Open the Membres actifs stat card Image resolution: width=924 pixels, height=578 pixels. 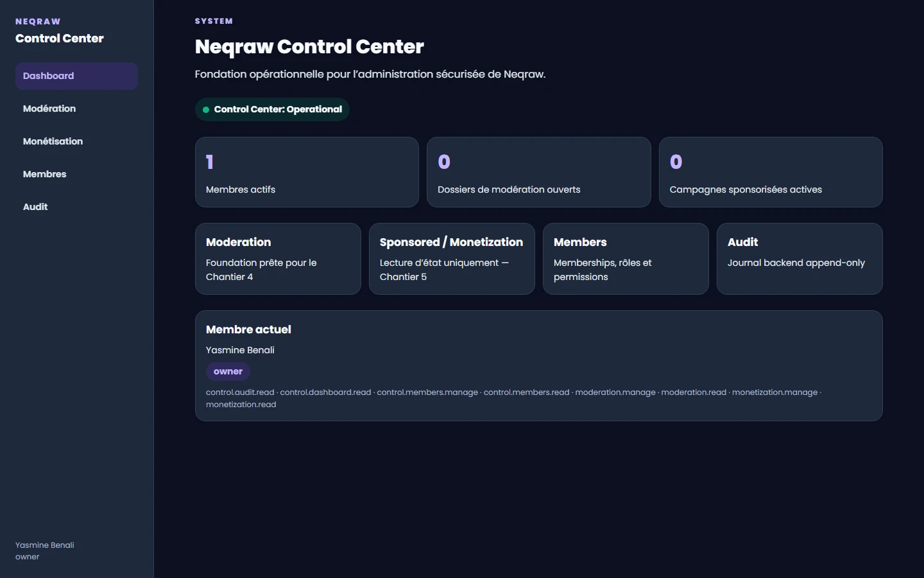307,172
